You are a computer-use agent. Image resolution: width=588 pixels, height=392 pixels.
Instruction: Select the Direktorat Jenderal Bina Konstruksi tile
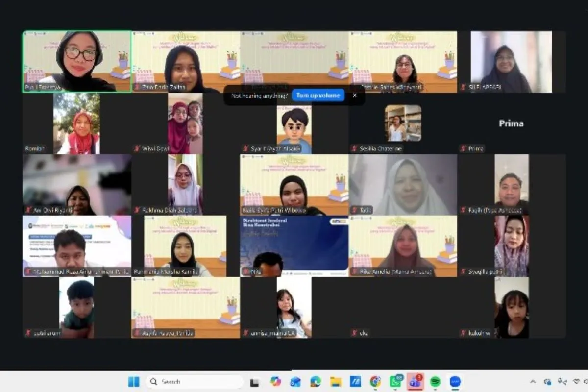[x=294, y=246]
